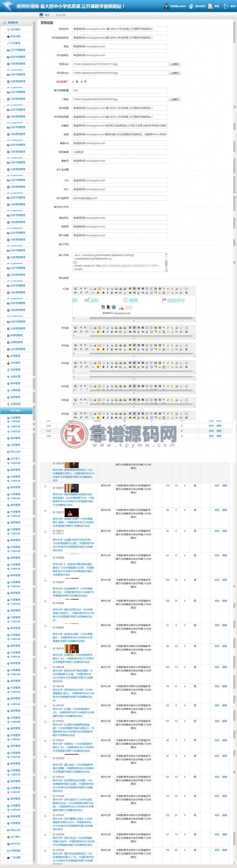Click align right icon in PC版 editor
Screen dimensions: 237x868
[x=138, y=289]
